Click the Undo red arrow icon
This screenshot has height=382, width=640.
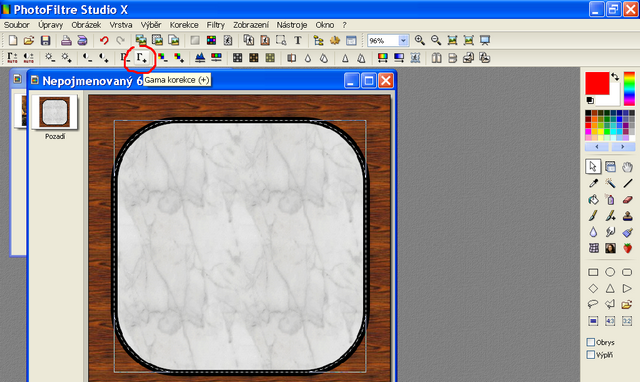coord(104,40)
